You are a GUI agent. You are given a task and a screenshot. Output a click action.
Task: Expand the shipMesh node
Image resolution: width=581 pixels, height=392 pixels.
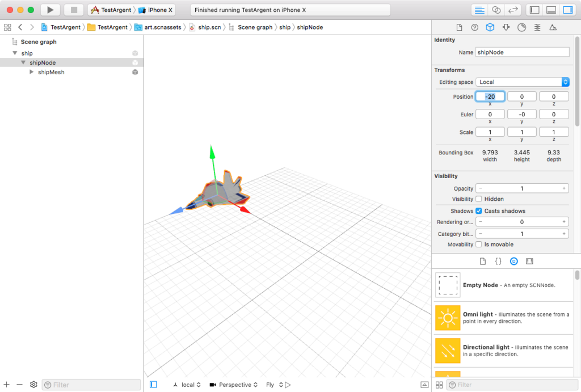click(x=32, y=72)
